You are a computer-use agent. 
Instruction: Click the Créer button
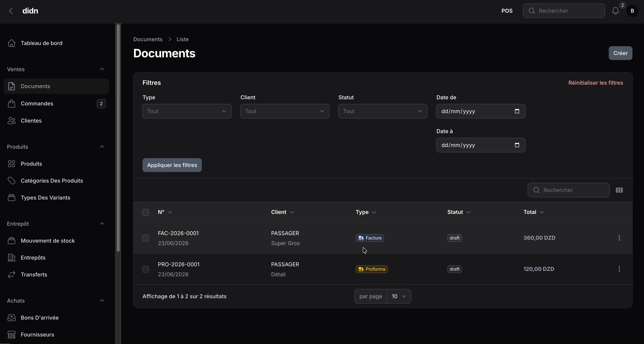pos(620,53)
